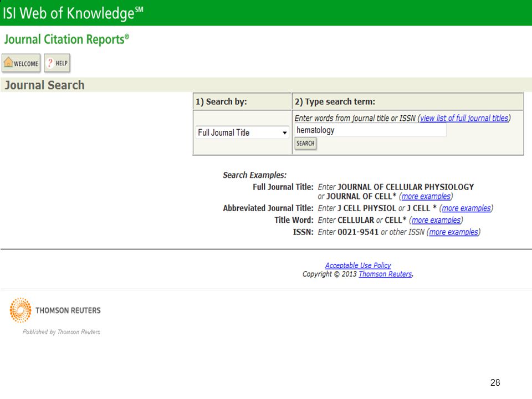
Task: Open the Acceptable Use Policy link
Action: point(358,265)
